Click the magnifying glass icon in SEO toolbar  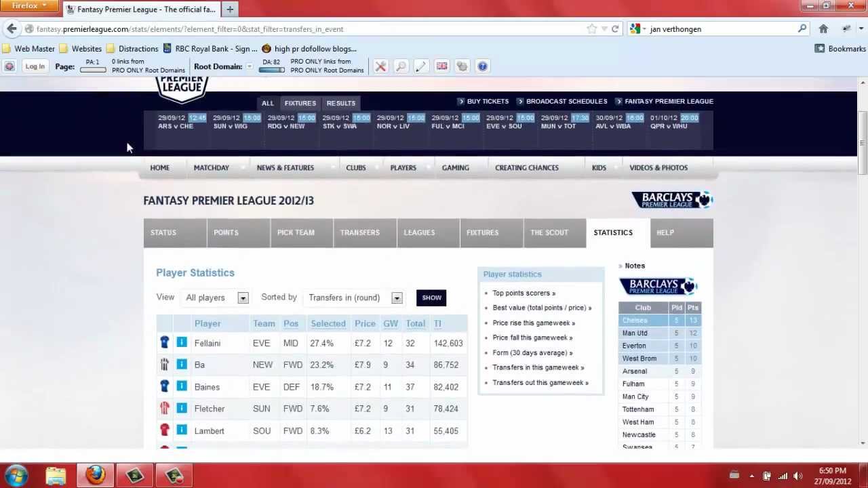401,66
